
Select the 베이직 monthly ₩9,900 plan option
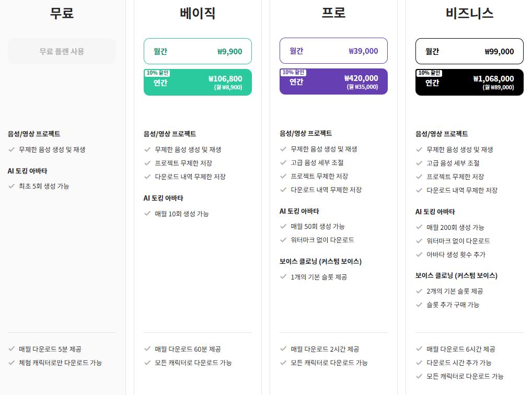point(198,51)
